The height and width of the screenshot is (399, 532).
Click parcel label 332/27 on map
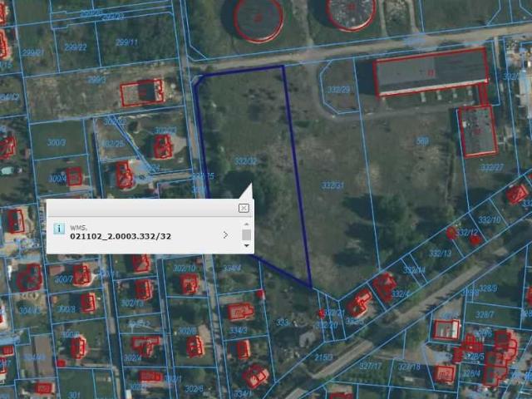tap(492, 167)
